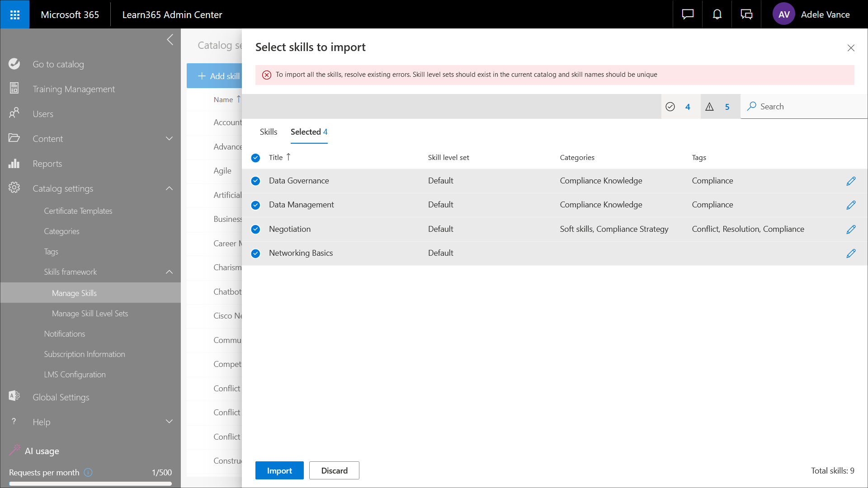
Task: Uncheck the Data Management skill checkbox
Action: point(255,205)
